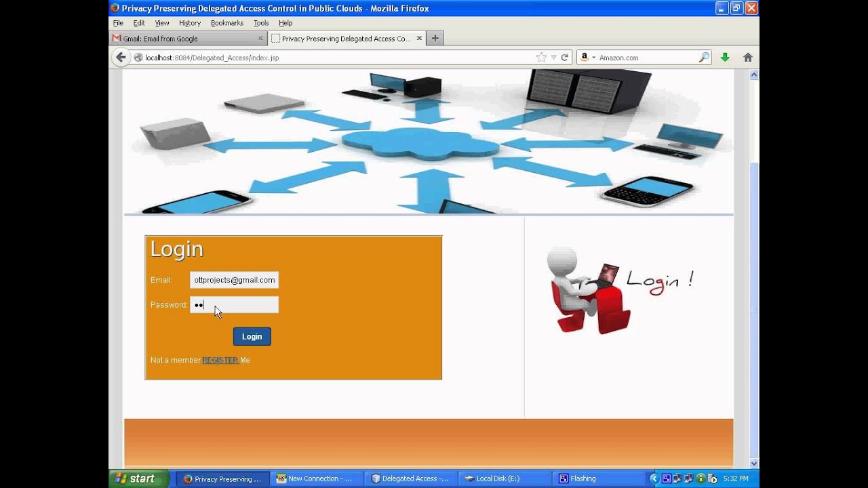Open the File menu
868x488 pixels.
pos(118,23)
